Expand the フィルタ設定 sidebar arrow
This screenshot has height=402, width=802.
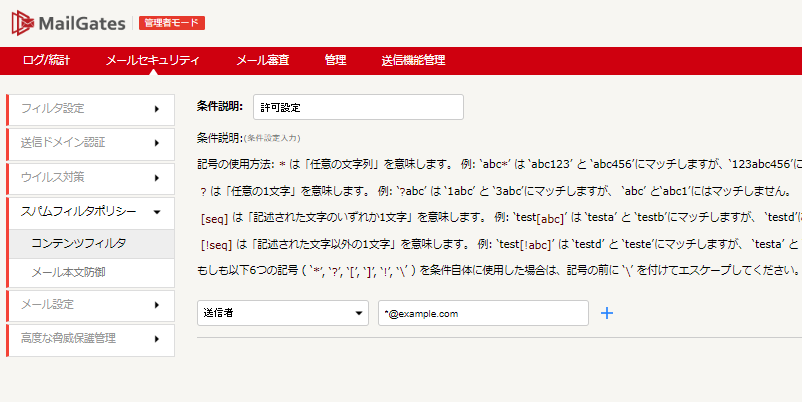(x=157, y=109)
